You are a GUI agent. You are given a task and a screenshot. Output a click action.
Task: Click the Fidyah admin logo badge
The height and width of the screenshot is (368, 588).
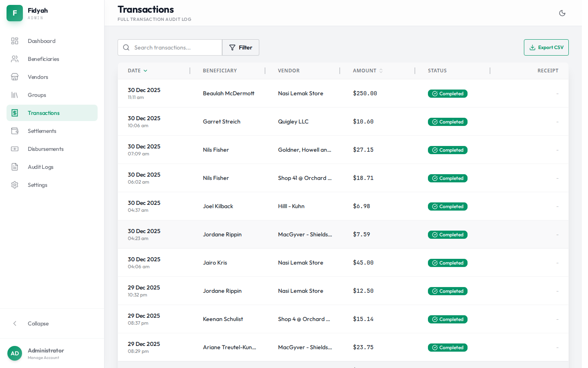click(15, 13)
